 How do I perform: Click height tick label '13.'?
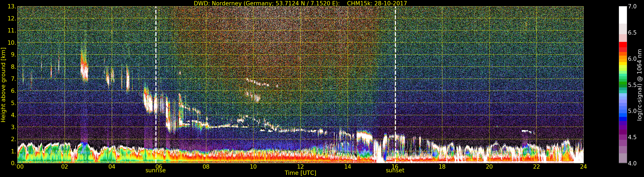12,6
